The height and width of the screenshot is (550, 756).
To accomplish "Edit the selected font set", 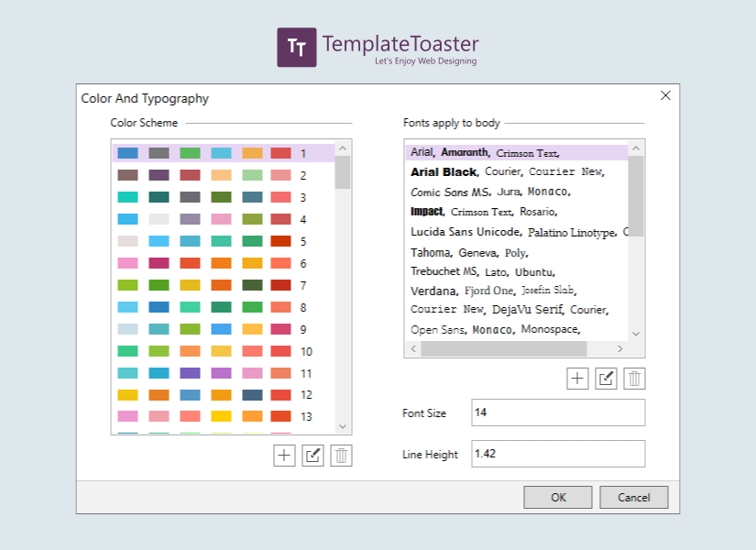I will click(x=606, y=379).
